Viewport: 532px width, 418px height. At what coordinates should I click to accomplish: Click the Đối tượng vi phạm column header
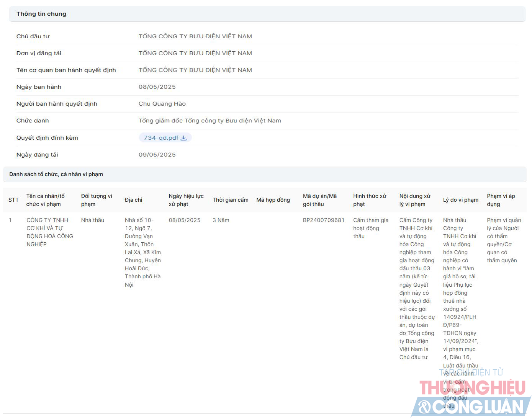(97, 200)
